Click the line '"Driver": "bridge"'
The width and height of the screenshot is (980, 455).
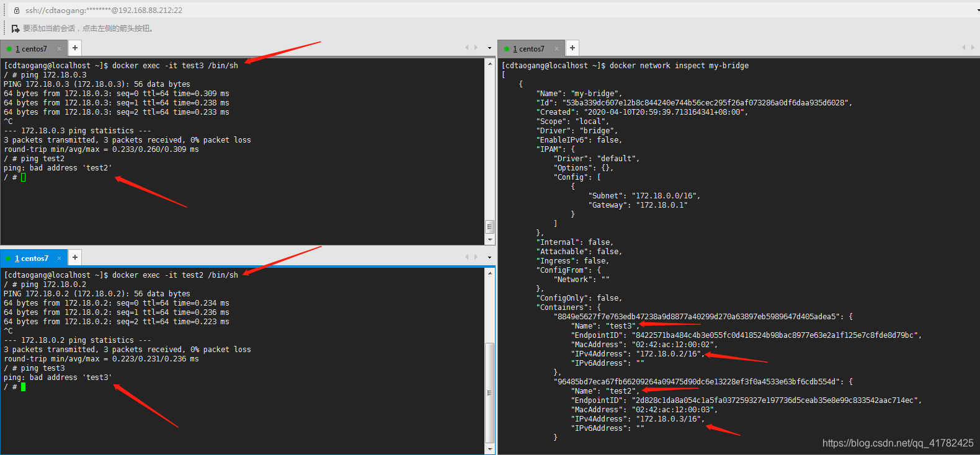click(x=577, y=131)
